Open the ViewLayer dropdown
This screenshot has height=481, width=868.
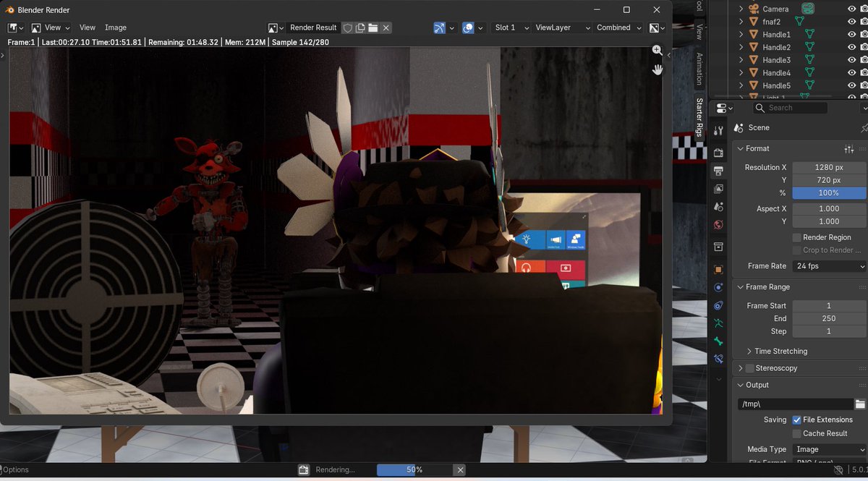coord(562,27)
